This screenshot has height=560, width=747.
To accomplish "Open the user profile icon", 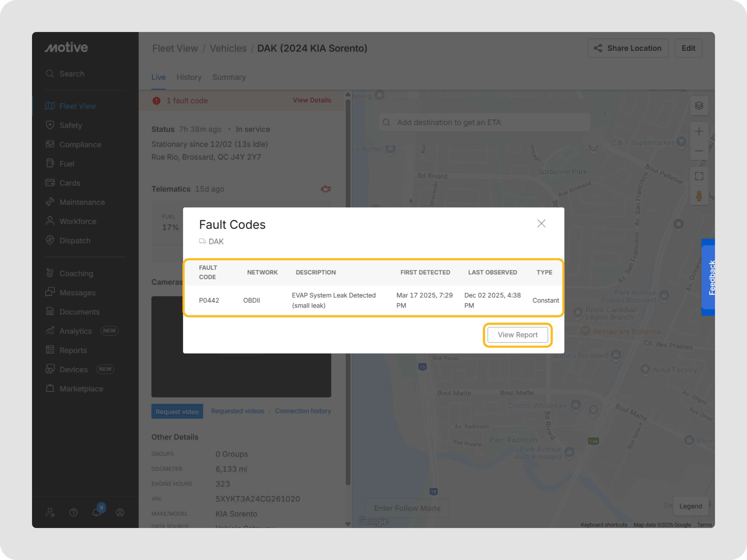I will 120,513.
